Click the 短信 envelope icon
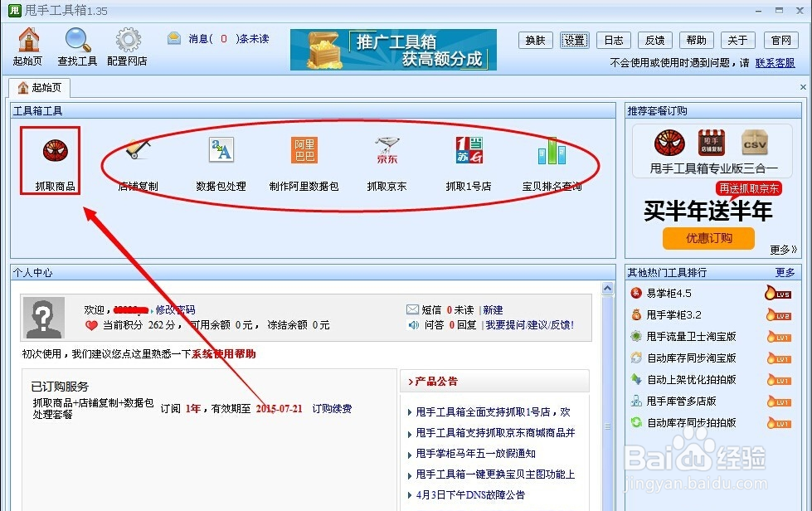Viewport: 812px width, 511px height. tap(412, 309)
